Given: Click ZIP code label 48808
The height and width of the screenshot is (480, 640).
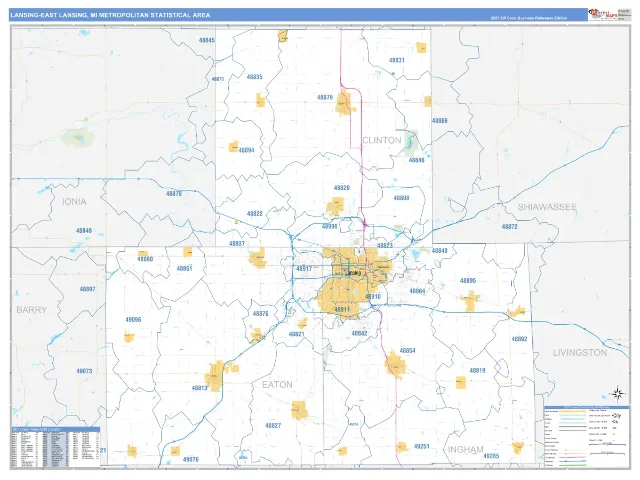Looking at the screenshot, I should coord(401,198).
